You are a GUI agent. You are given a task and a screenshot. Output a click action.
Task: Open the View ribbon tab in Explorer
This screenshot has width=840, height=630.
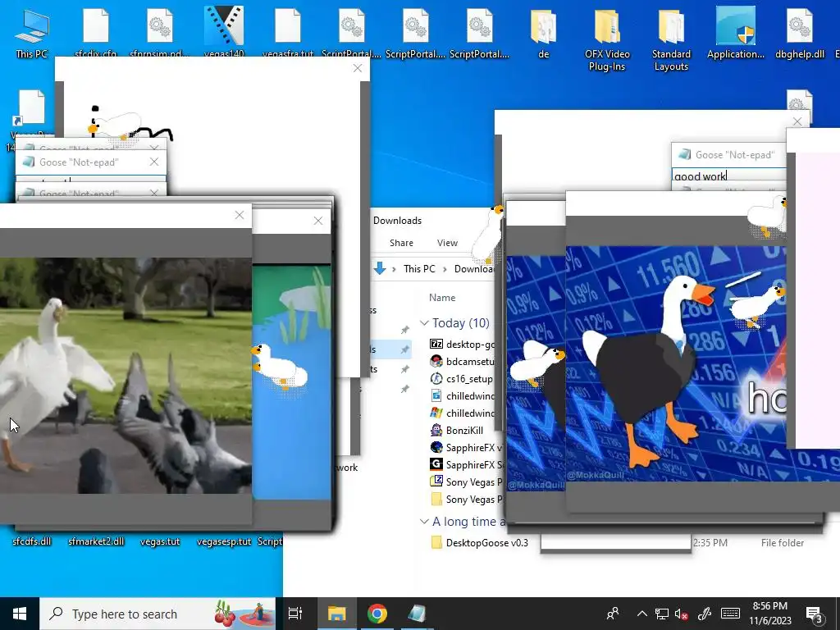[447, 243]
